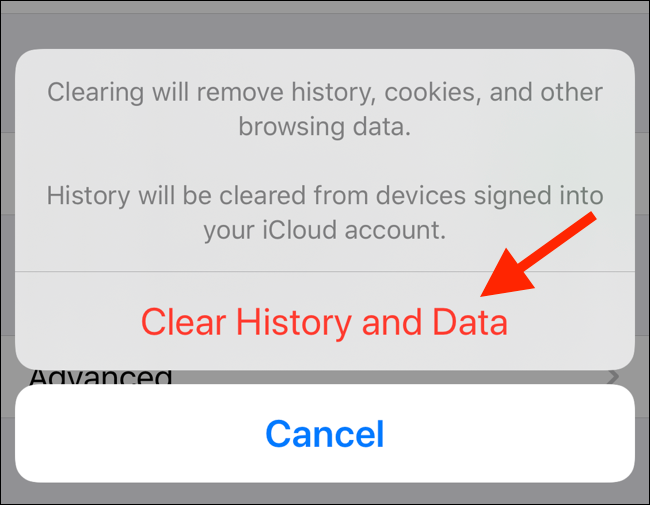Tap the blue Cancel label text
650x505 pixels.
point(325,434)
